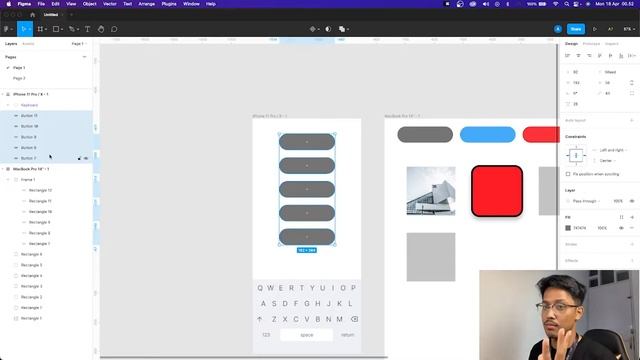This screenshot has width=640, height=360.
Task: Open the File menu
Action: (x=41, y=4)
